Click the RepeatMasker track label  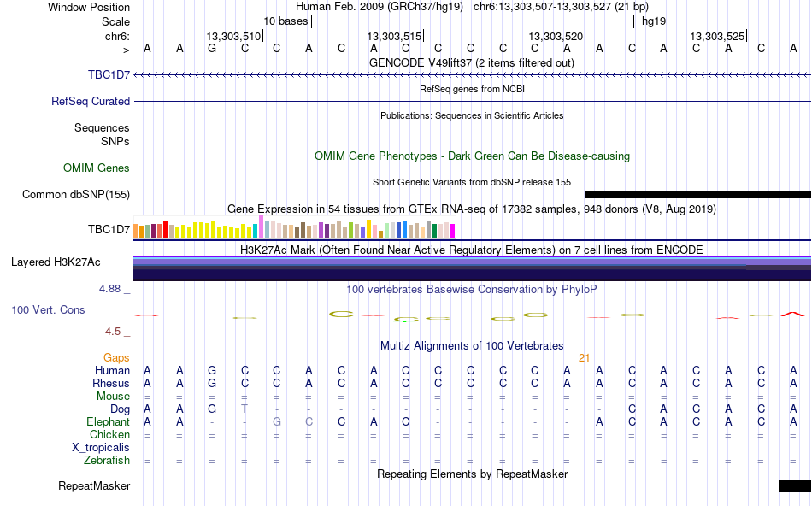94,485
